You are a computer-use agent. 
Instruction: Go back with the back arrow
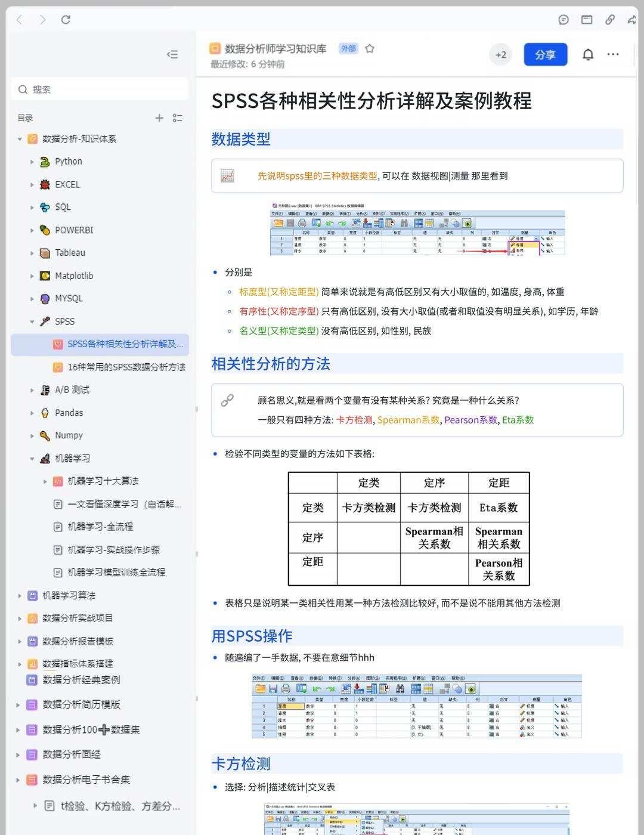[x=19, y=20]
